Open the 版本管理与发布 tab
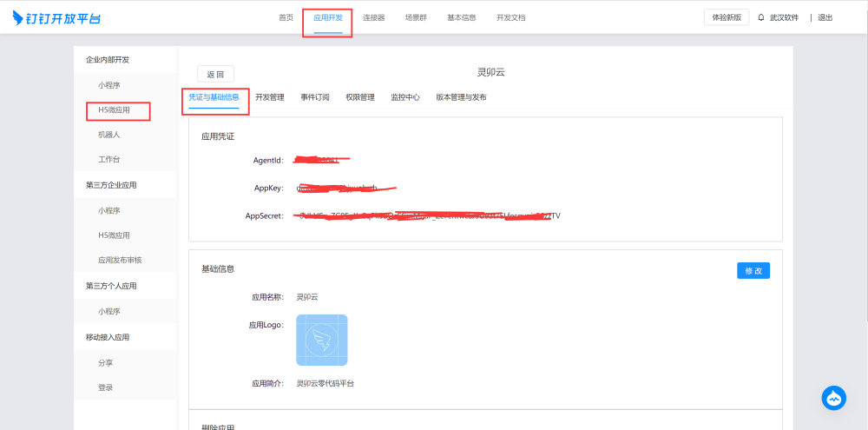 pyautogui.click(x=461, y=97)
